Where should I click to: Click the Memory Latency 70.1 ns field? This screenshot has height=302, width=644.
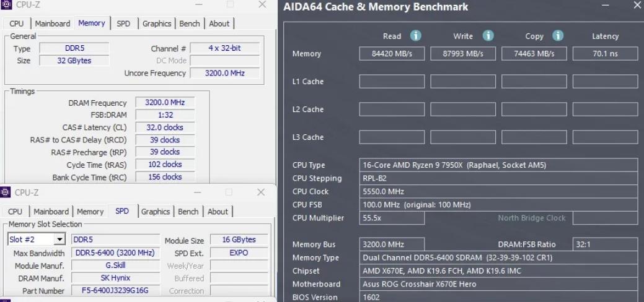point(604,54)
